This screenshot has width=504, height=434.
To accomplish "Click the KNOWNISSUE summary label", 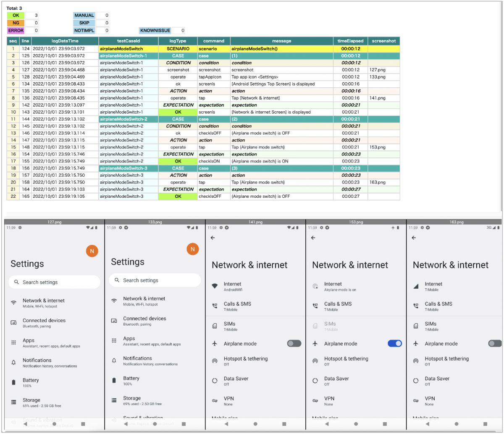I will point(155,30).
